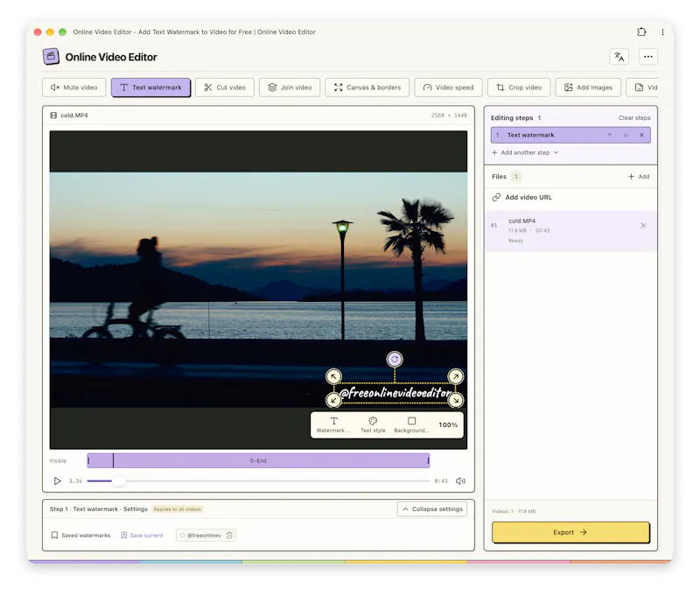This screenshot has width=700, height=596.
Task: Remove cold.MP4 from files list
Action: pyautogui.click(x=643, y=226)
